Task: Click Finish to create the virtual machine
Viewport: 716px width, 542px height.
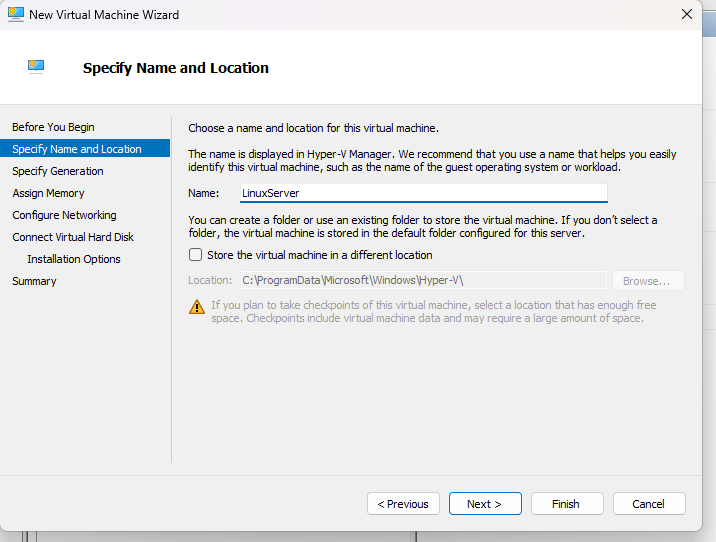Action: (566, 504)
